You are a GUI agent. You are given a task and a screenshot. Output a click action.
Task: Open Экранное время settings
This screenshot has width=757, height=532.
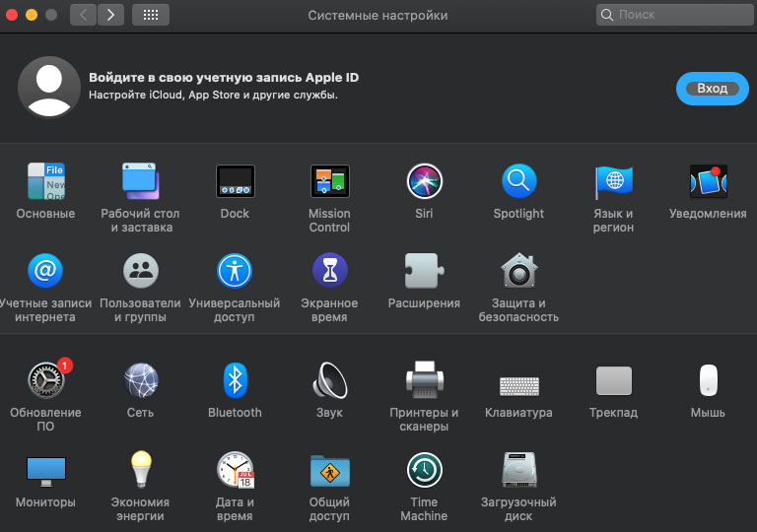(330, 270)
